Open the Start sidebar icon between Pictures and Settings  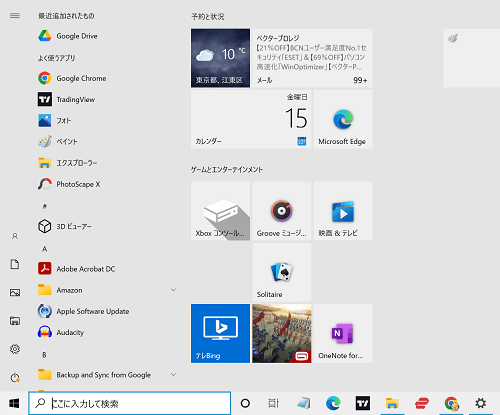coord(15,321)
